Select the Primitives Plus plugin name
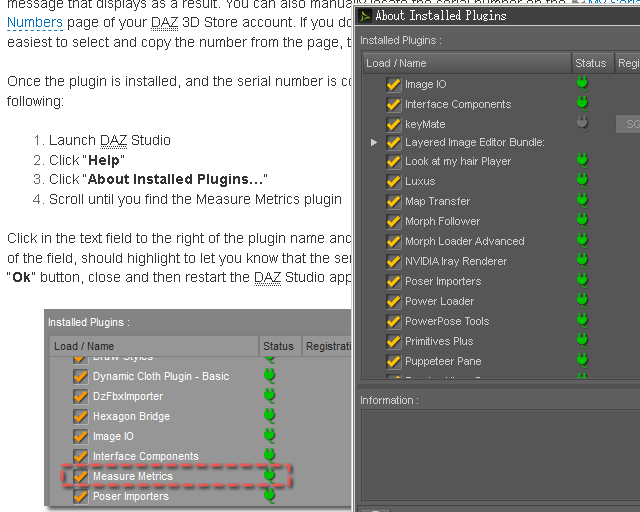Image resolution: width=640 pixels, height=512 pixels. [439, 341]
